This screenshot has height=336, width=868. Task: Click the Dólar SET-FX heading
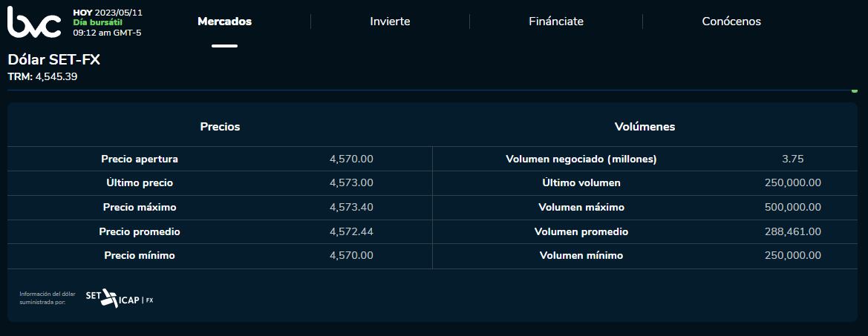pos(54,60)
